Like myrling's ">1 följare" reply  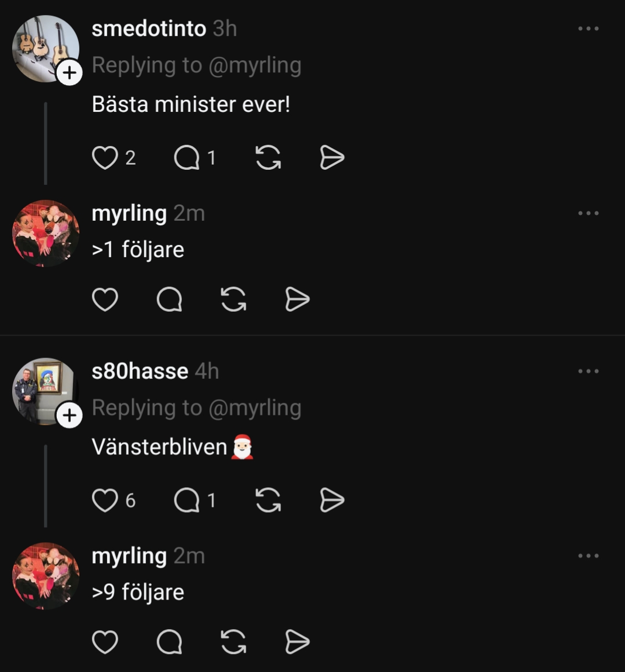click(105, 300)
